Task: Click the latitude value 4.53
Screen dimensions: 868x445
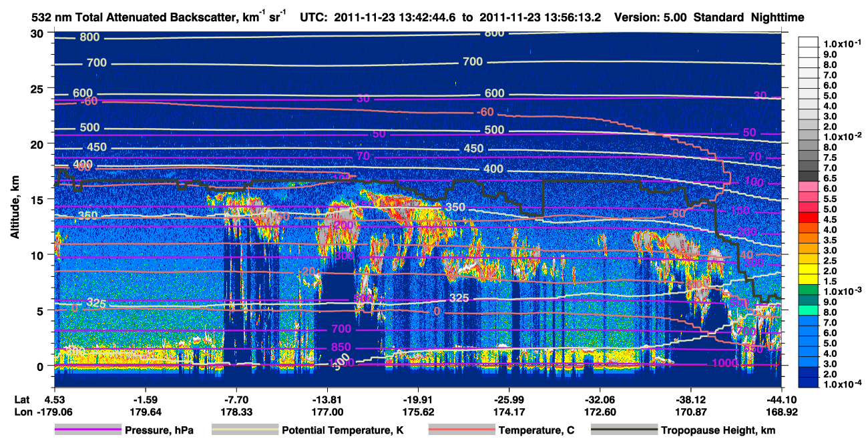Action: [x=54, y=399]
